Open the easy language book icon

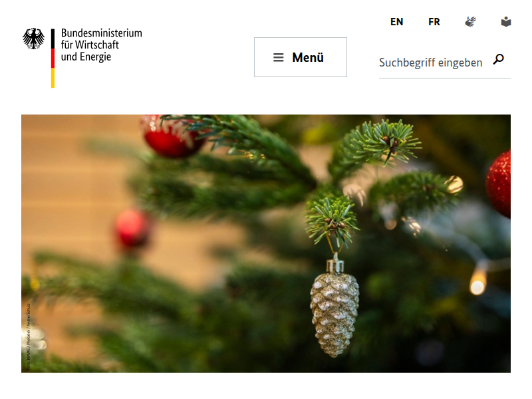[506, 22]
